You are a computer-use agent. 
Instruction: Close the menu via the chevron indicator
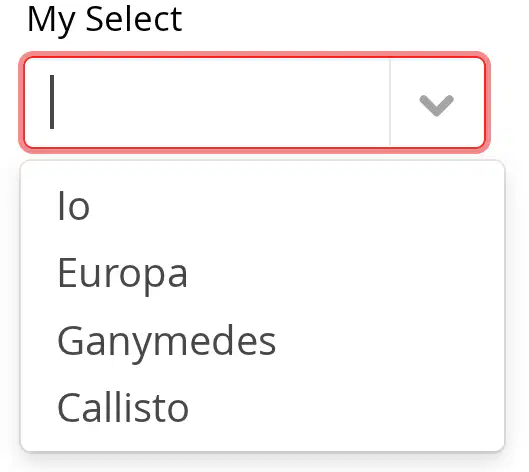coord(436,105)
